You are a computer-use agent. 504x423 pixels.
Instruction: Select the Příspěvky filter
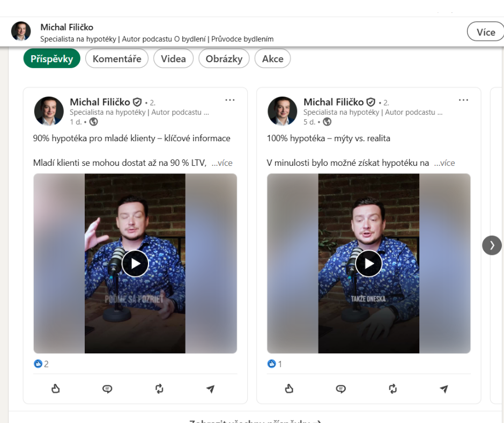(51, 59)
